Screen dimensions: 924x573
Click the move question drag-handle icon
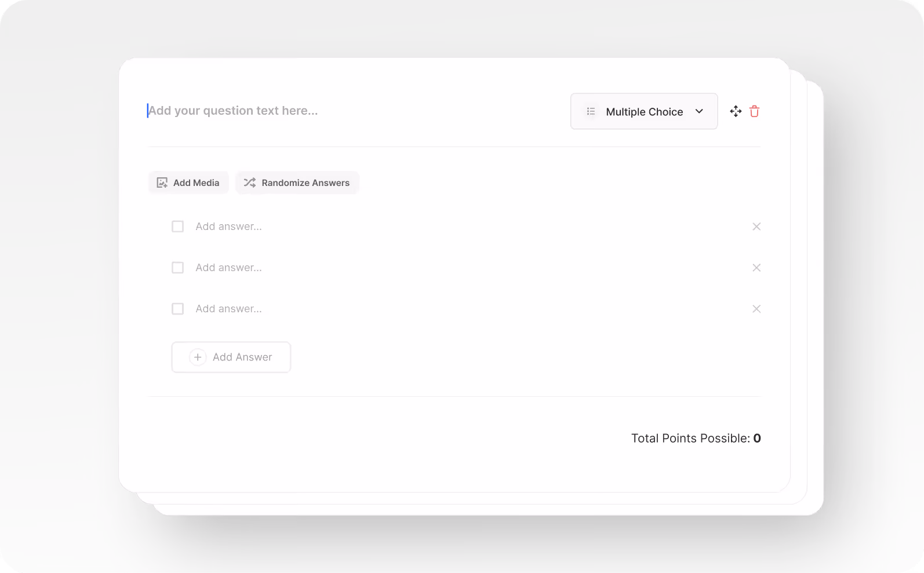coord(736,111)
